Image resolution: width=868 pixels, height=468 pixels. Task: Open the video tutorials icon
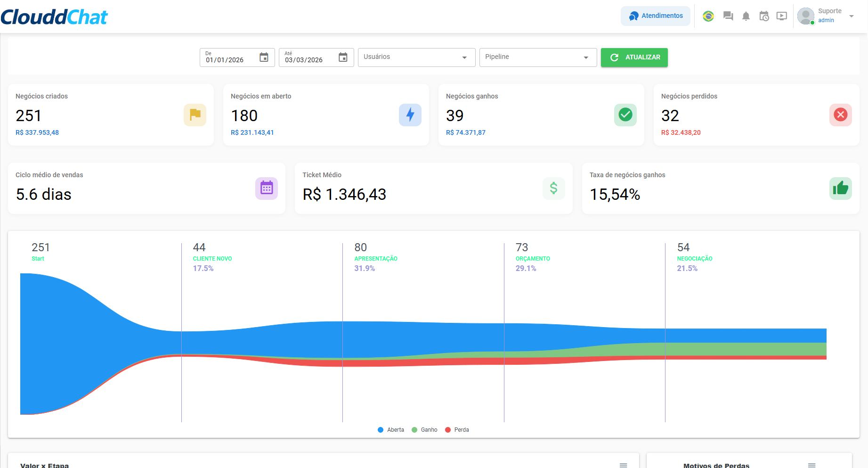click(x=782, y=16)
